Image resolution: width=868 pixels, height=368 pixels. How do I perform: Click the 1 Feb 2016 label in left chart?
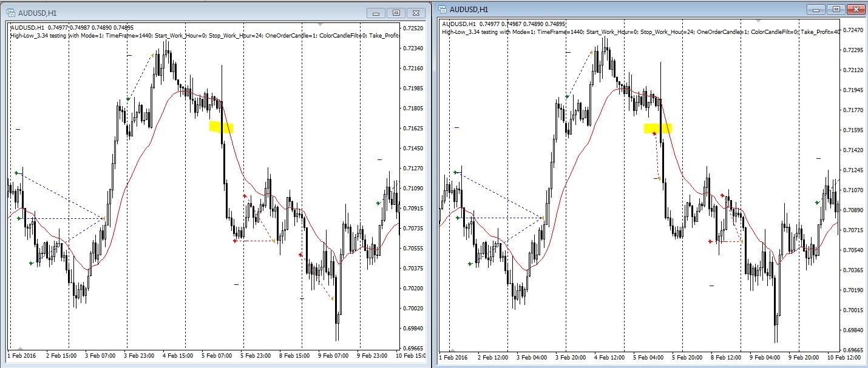coord(22,356)
